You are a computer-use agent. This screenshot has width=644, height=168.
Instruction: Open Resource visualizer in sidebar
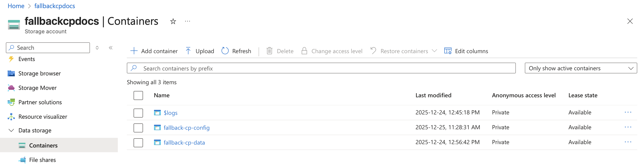coord(42,117)
